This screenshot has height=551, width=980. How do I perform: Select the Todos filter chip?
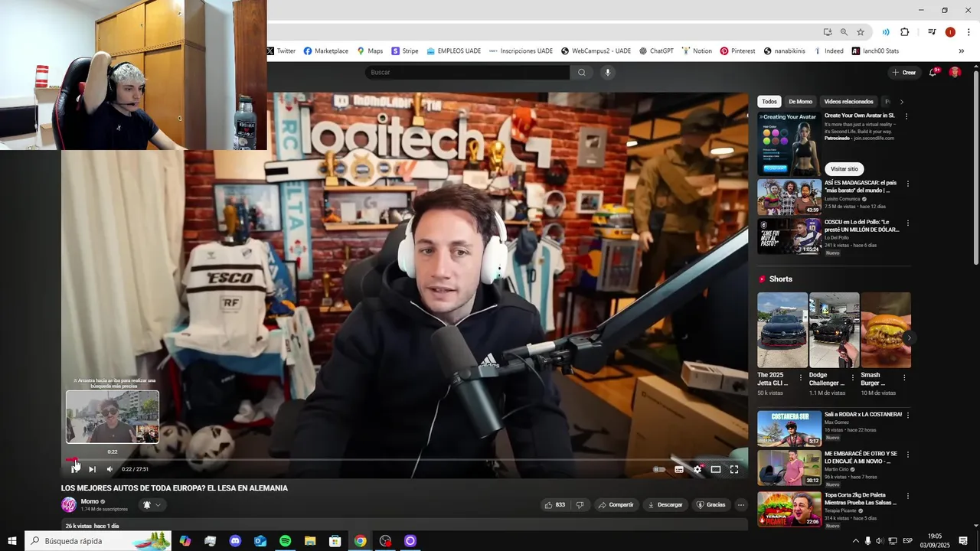(769, 102)
